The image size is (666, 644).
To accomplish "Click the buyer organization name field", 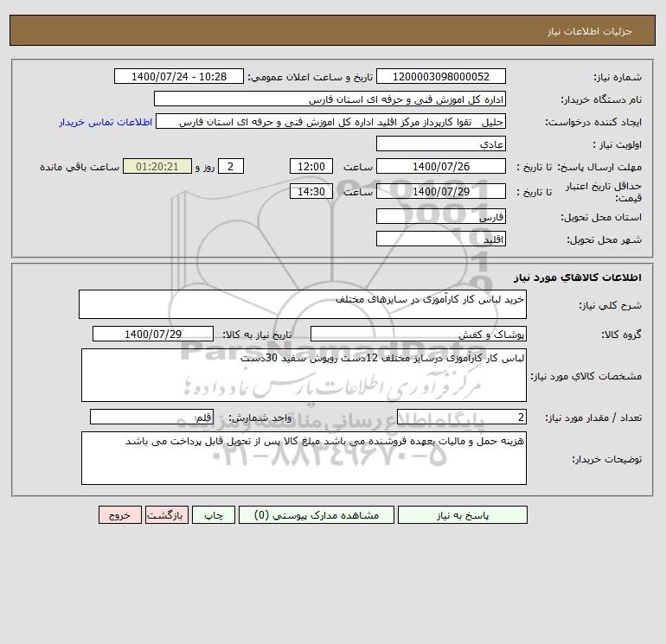I will coord(330,99).
